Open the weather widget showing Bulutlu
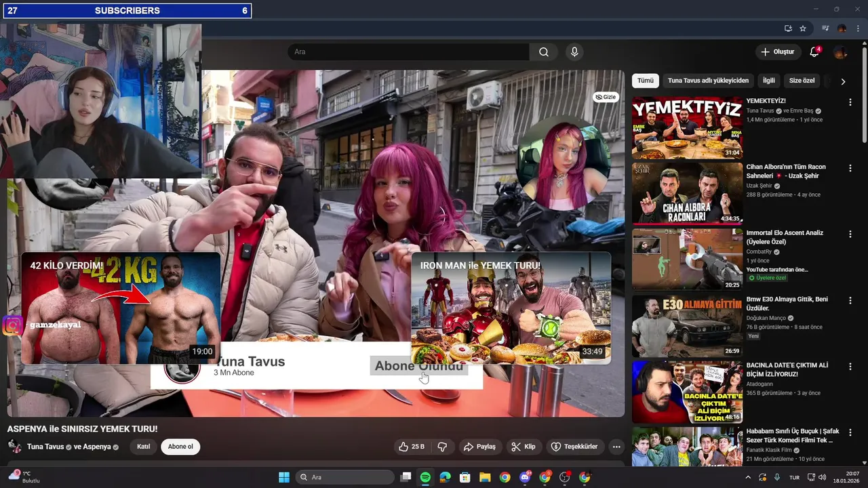 (24, 477)
